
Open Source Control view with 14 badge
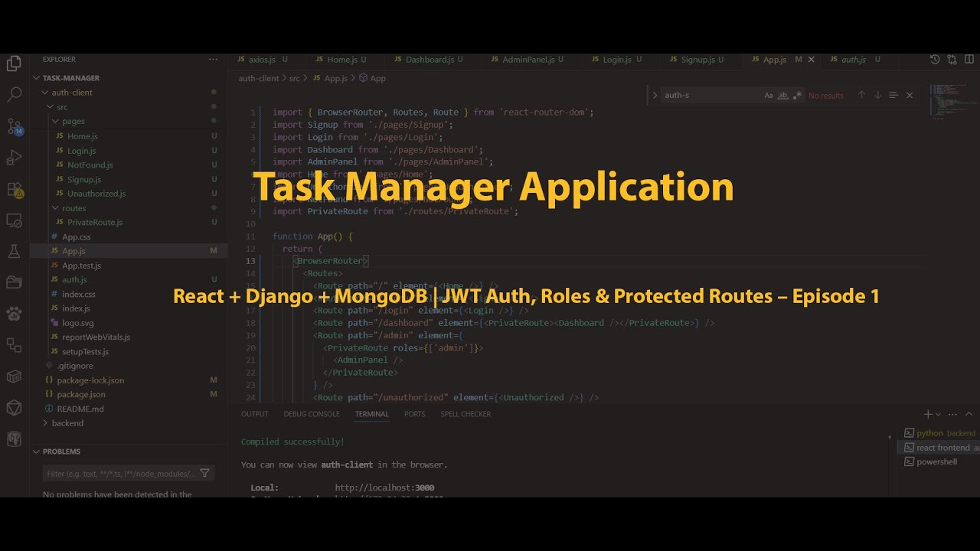click(x=14, y=126)
